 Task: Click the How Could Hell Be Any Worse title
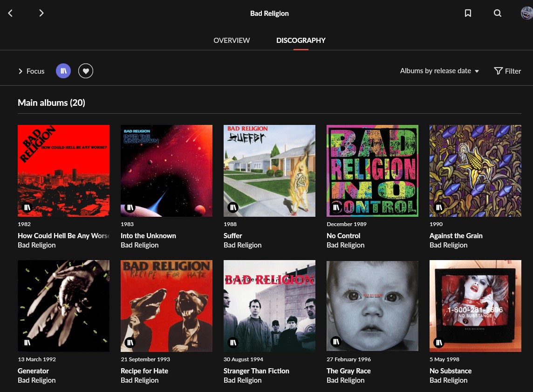point(63,235)
